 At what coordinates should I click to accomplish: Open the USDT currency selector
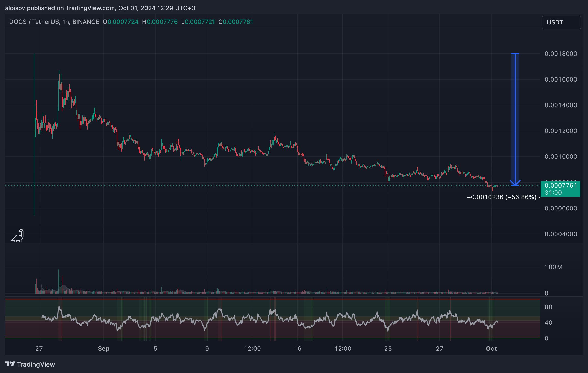point(561,22)
